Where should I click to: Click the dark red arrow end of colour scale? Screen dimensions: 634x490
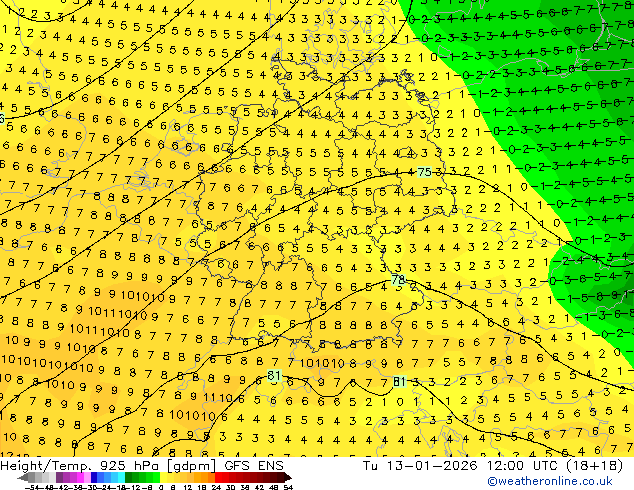287,477
